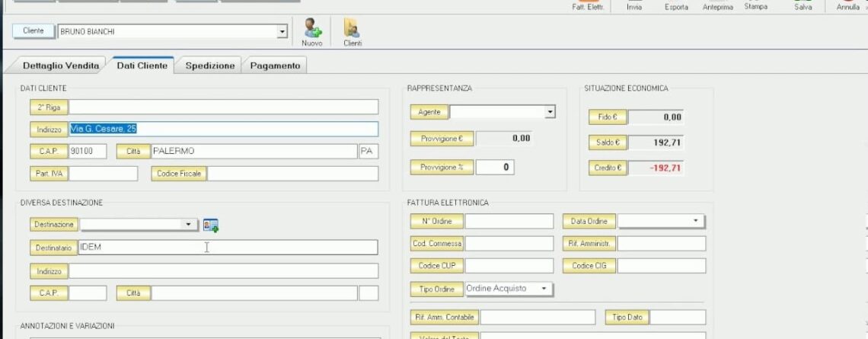Click the Tipo Dato input field

(678, 318)
